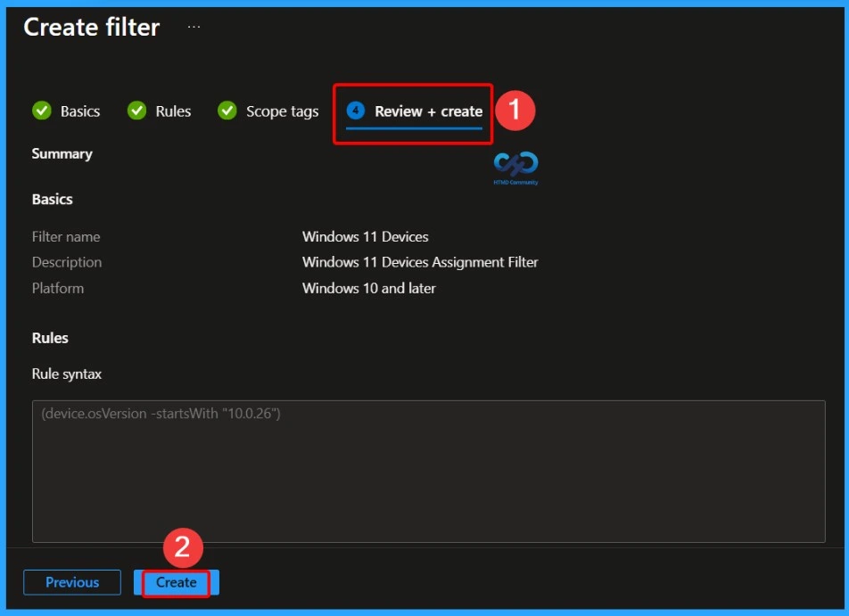
Task: Select the filter name Windows 11 Devices
Action: pyautogui.click(x=366, y=236)
